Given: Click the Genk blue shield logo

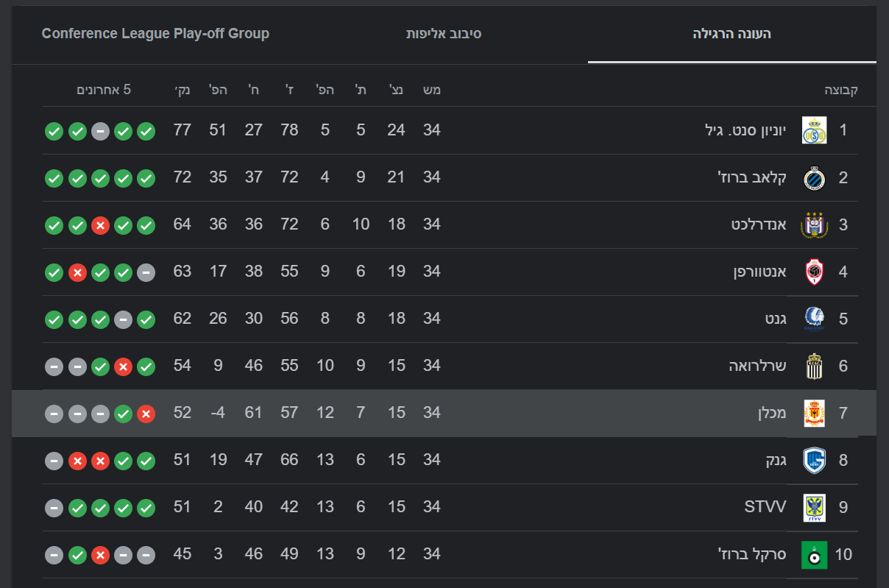Looking at the screenshot, I should tap(814, 460).
